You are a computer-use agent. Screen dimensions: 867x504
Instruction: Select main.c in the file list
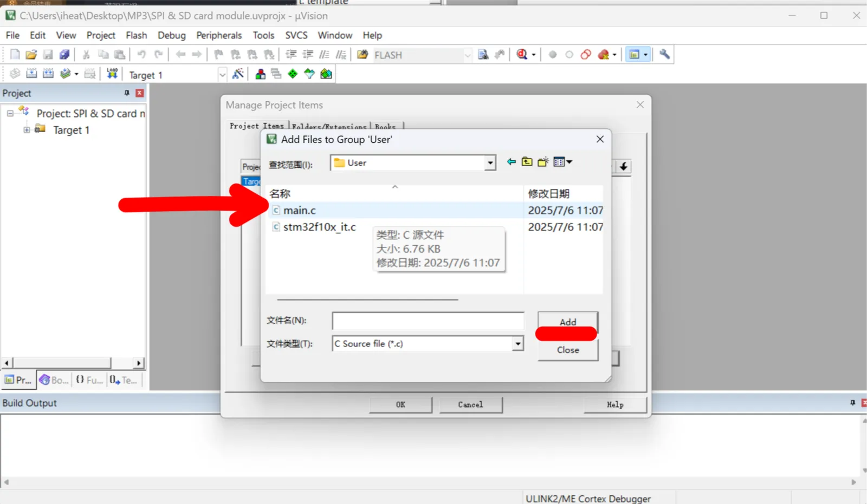299,210
